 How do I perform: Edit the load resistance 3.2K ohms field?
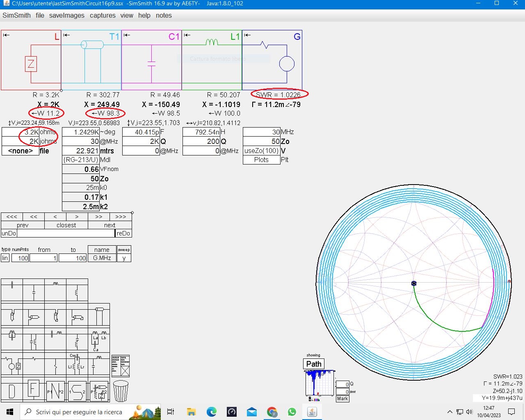coord(21,132)
